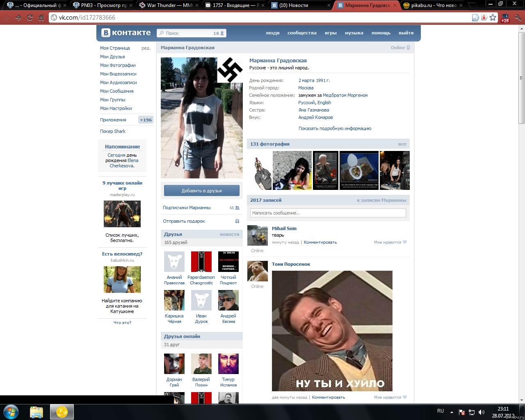Viewport: 525px width, 420px height.
Task: Toggle the RU input language indicator
Action: coord(441,411)
